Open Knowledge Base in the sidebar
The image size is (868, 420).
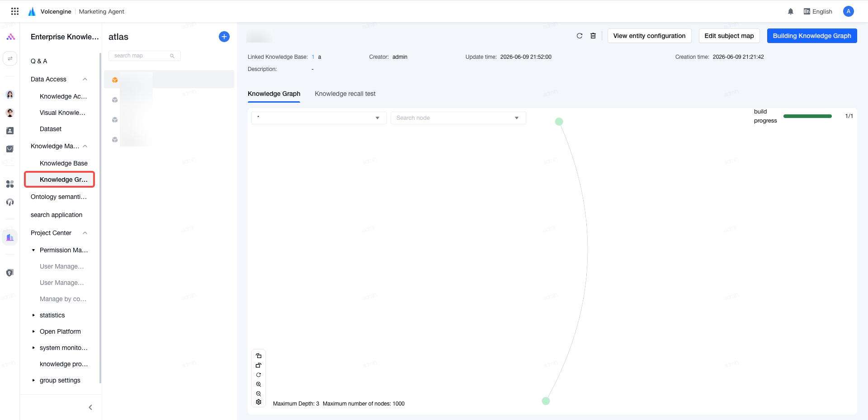[x=64, y=163]
